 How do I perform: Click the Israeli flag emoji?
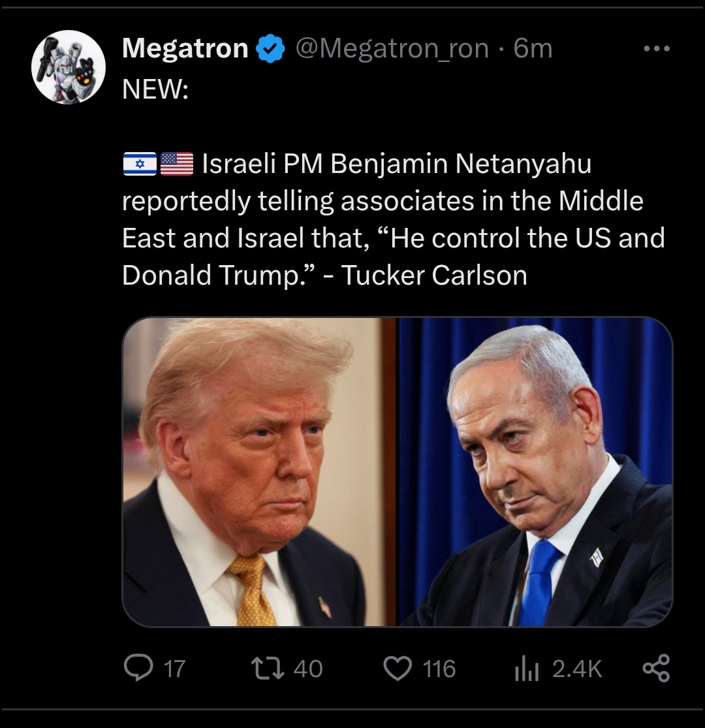click(140, 165)
